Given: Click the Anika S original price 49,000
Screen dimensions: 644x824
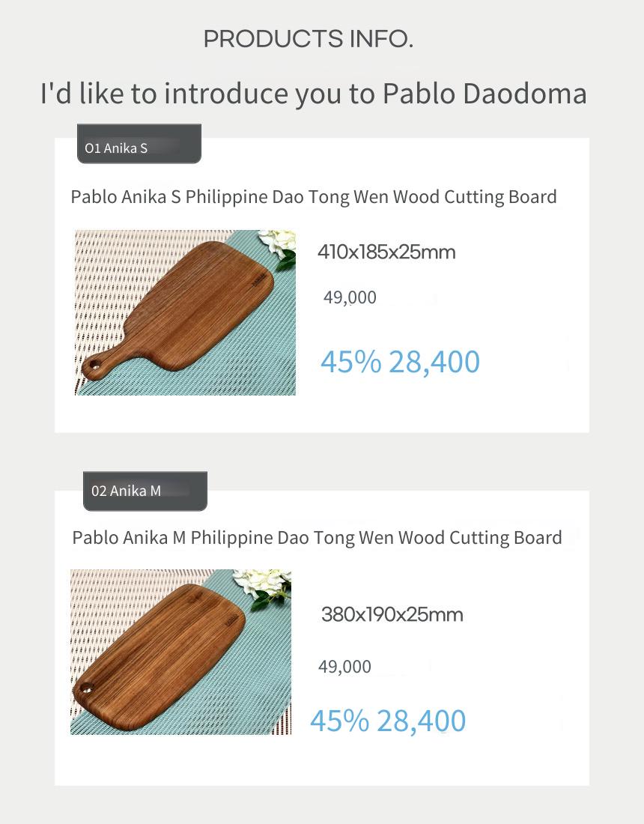Looking at the screenshot, I should (350, 297).
